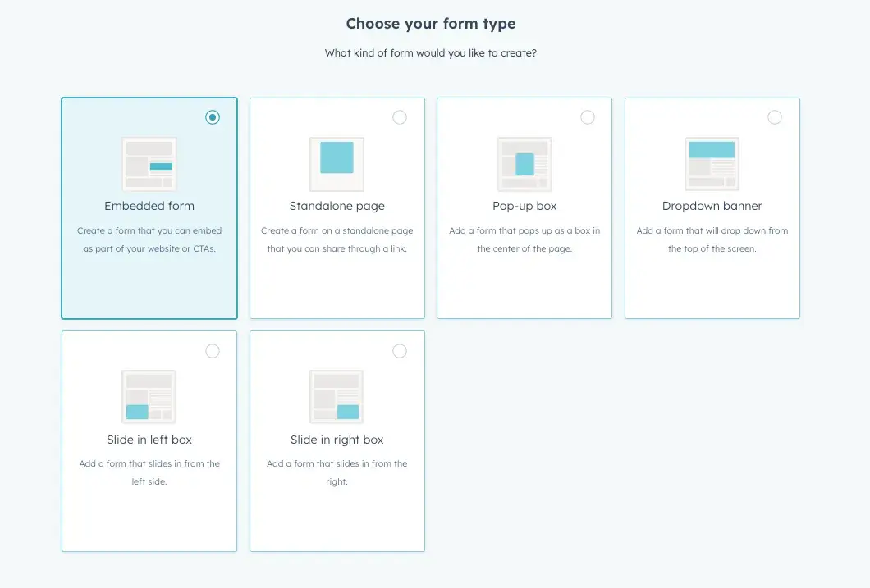The width and height of the screenshot is (870, 588).
Task: Click the "Slide in right box" title
Action: tap(337, 440)
